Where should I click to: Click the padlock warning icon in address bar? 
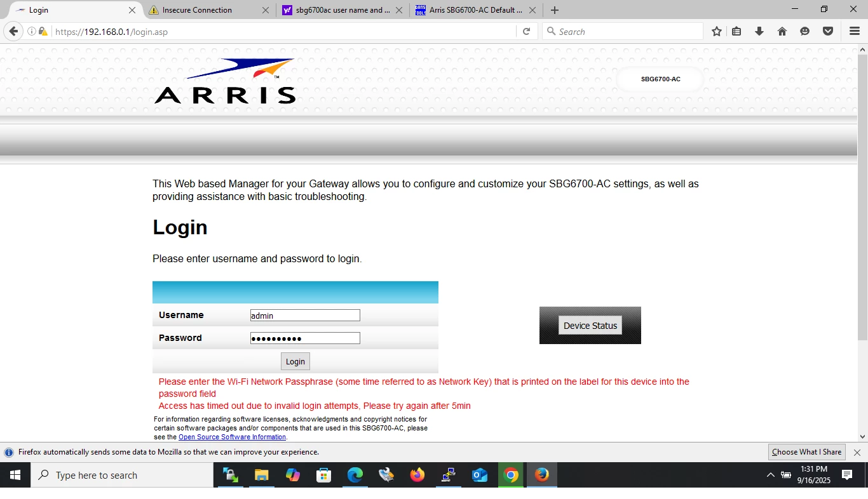coord(43,31)
